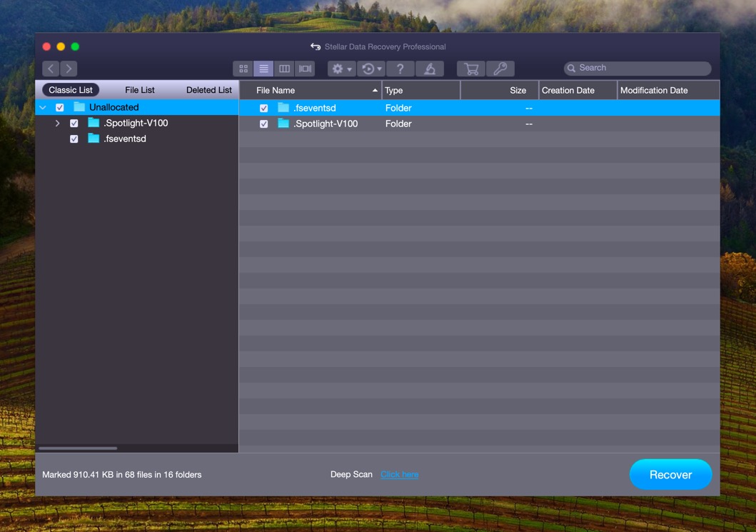Image resolution: width=756 pixels, height=532 pixels.
Task: Uncheck .fseventsd checkbox in the tree
Action: point(74,139)
